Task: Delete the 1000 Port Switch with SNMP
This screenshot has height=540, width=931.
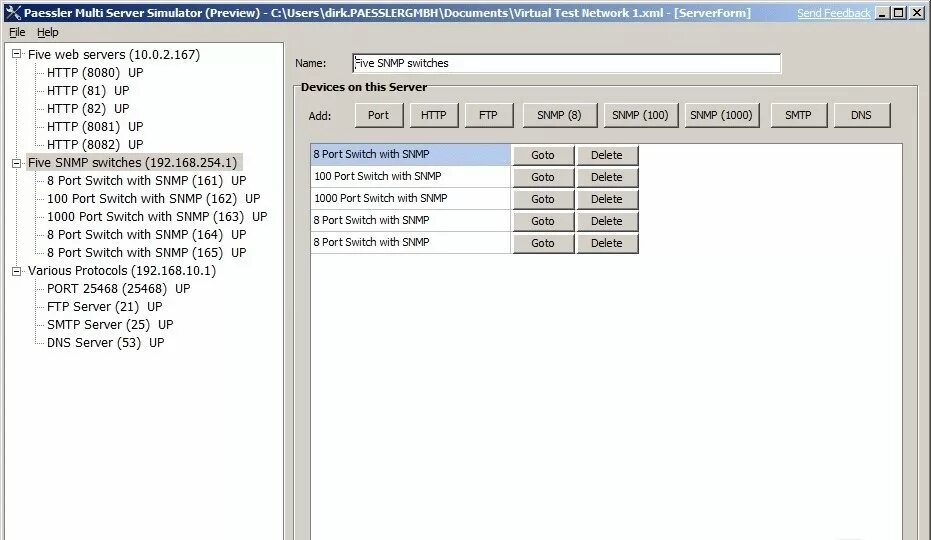Action: click(607, 199)
